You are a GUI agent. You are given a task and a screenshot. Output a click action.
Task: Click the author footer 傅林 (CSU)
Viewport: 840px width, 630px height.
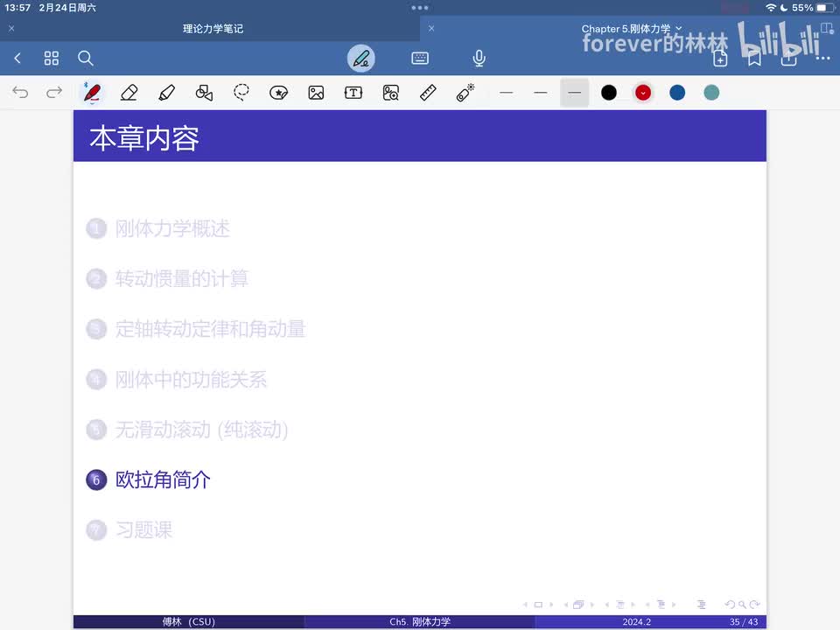[x=189, y=621]
